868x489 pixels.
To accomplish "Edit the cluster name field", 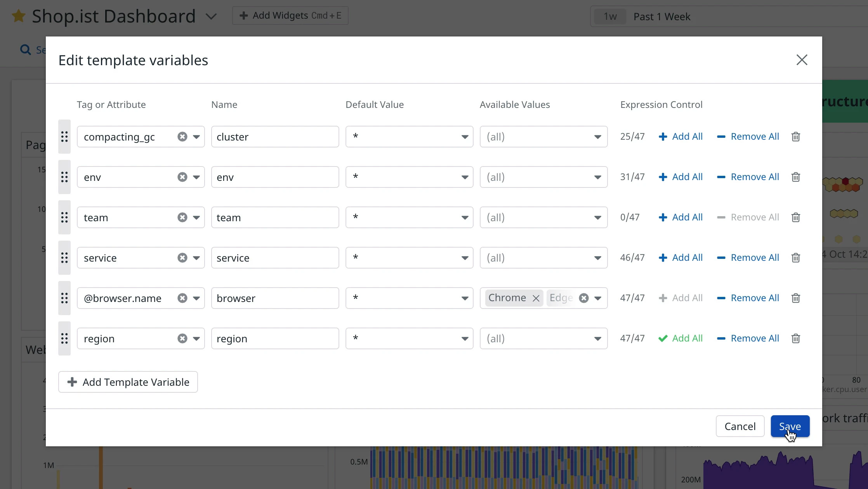I will pos(275,137).
